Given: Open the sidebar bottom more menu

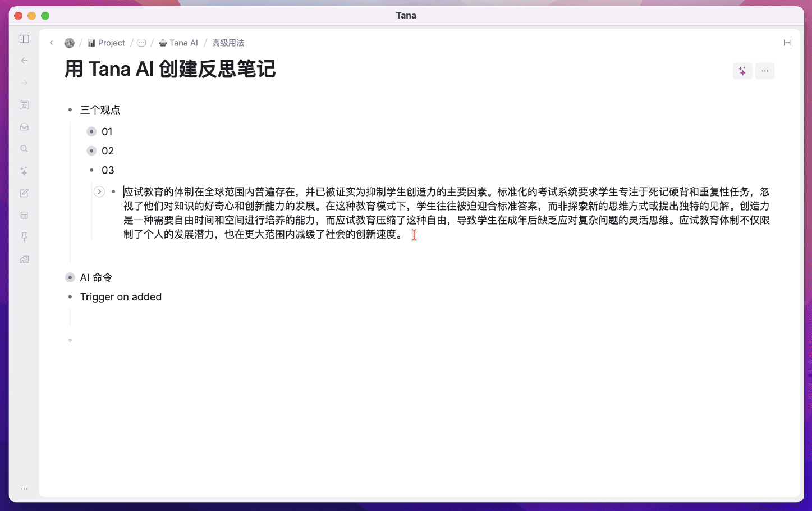Looking at the screenshot, I should coord(24,489).
